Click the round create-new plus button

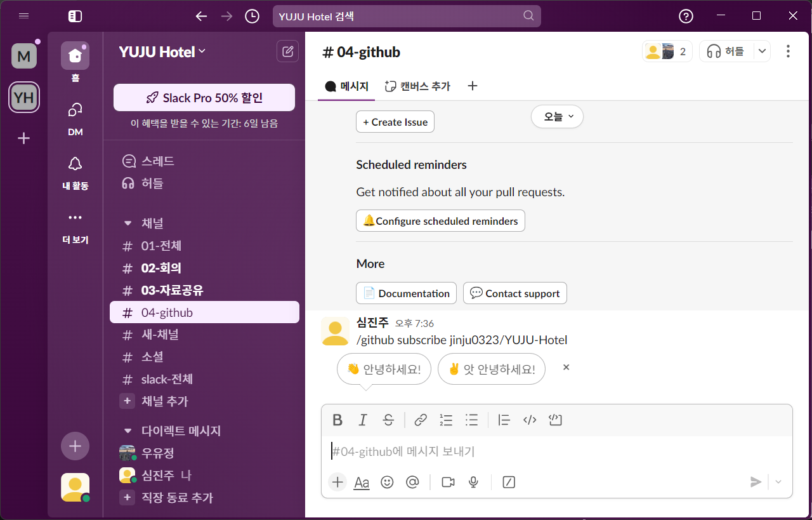pos(75,446)
